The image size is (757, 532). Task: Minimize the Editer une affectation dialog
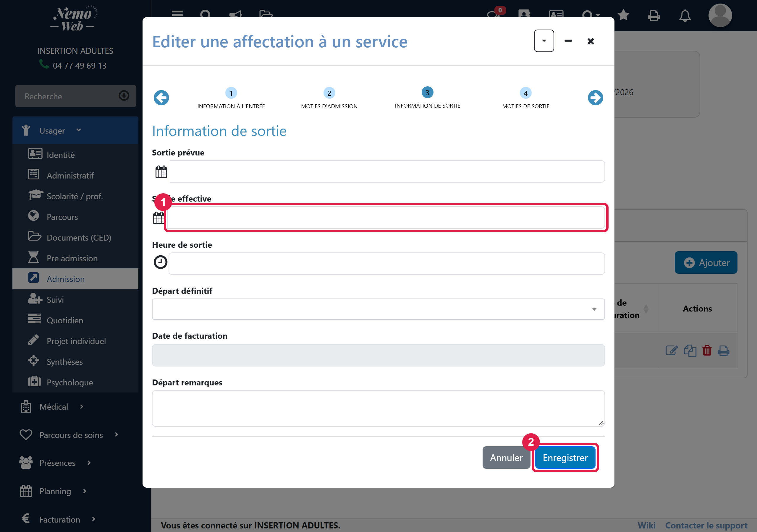568,41
